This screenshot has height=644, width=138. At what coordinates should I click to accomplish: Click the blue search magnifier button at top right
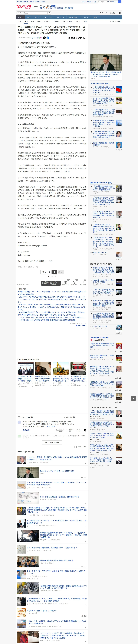coord(120,2)
